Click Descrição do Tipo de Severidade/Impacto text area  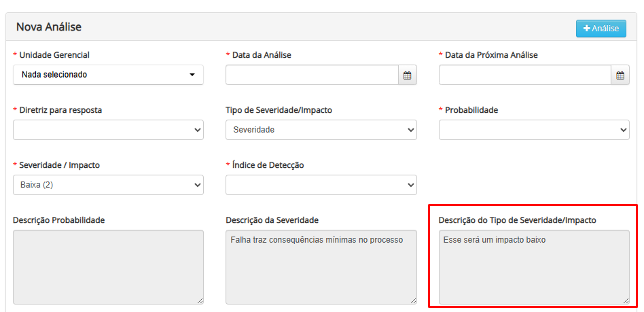tap(533, 266)
